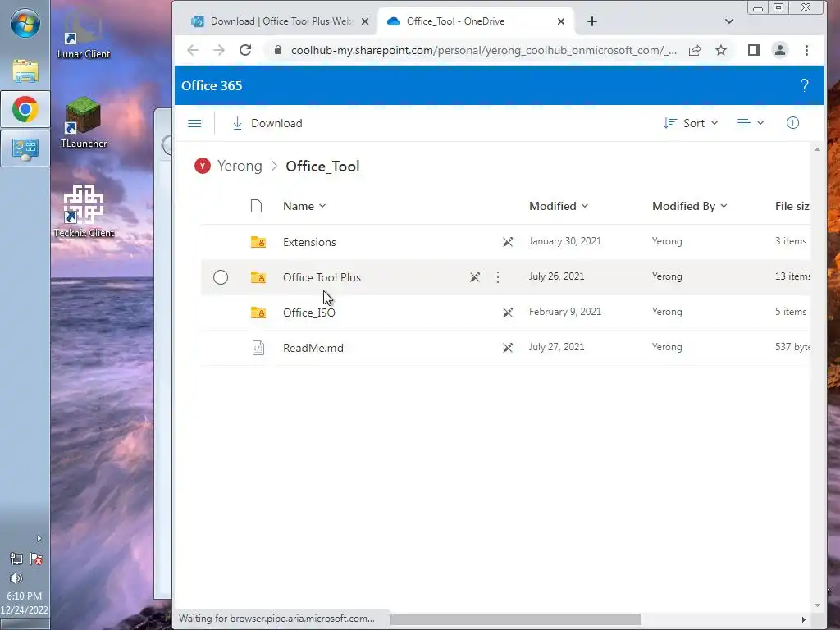Open the Extensions folder
The height and width of the screenshot is (630, 840).
[x=309, y=242]
